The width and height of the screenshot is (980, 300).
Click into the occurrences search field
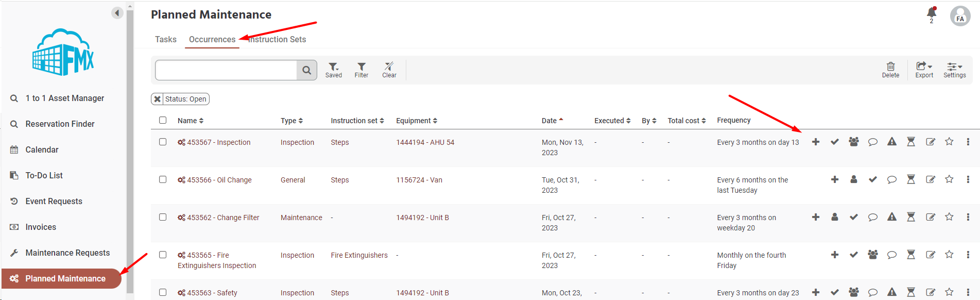[226, 70]
